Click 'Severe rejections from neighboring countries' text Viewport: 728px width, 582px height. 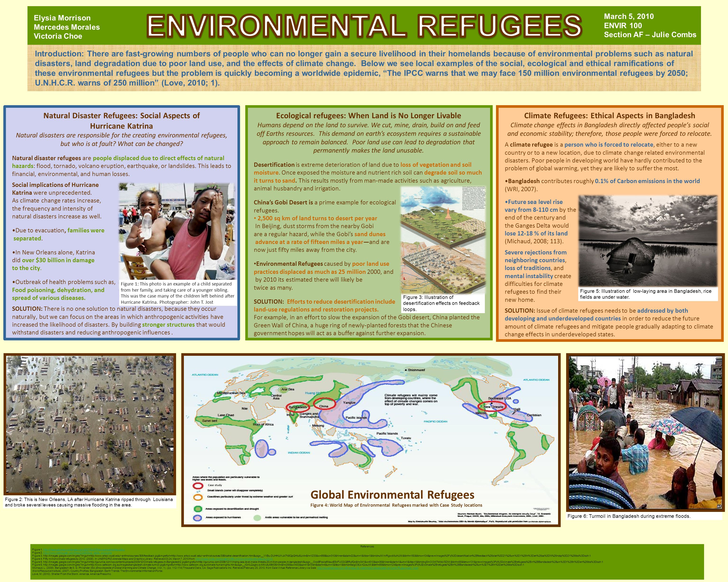click(536, 256)
